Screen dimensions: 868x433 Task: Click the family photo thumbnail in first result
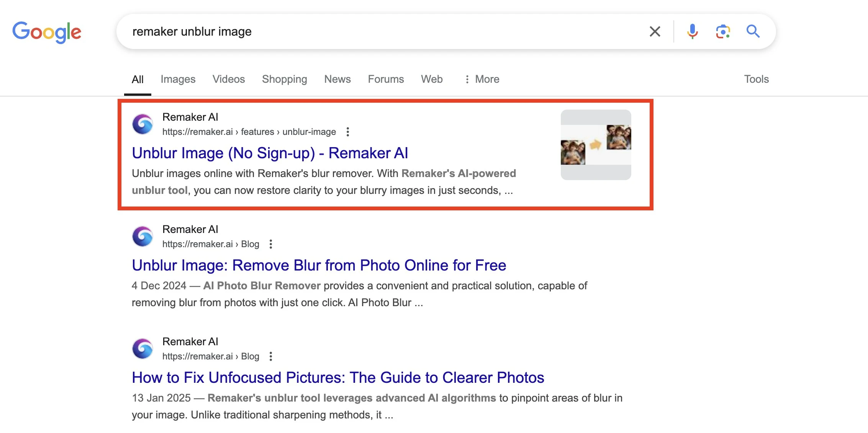(x=596, y=145)
